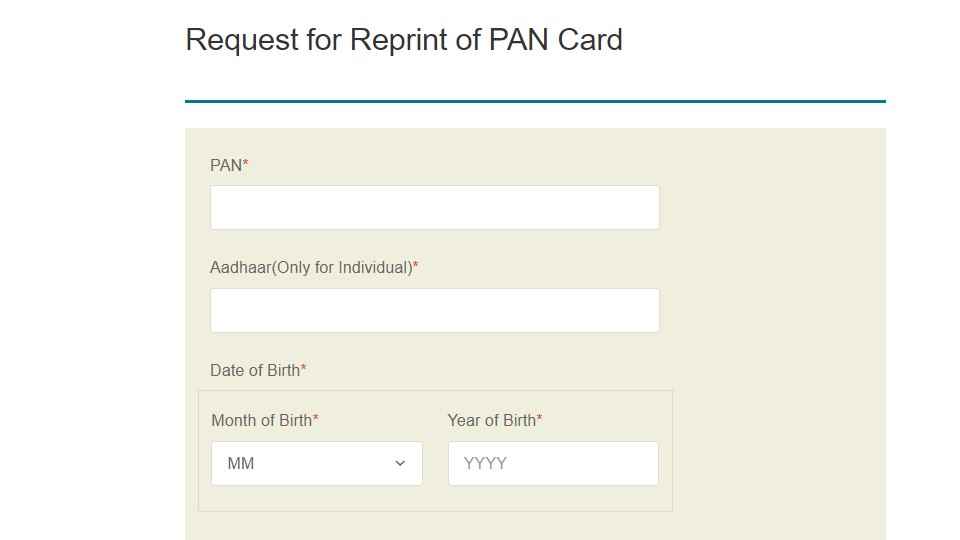Click the Month of Birth label
960x540 pixels.
(x=261, y=421)
